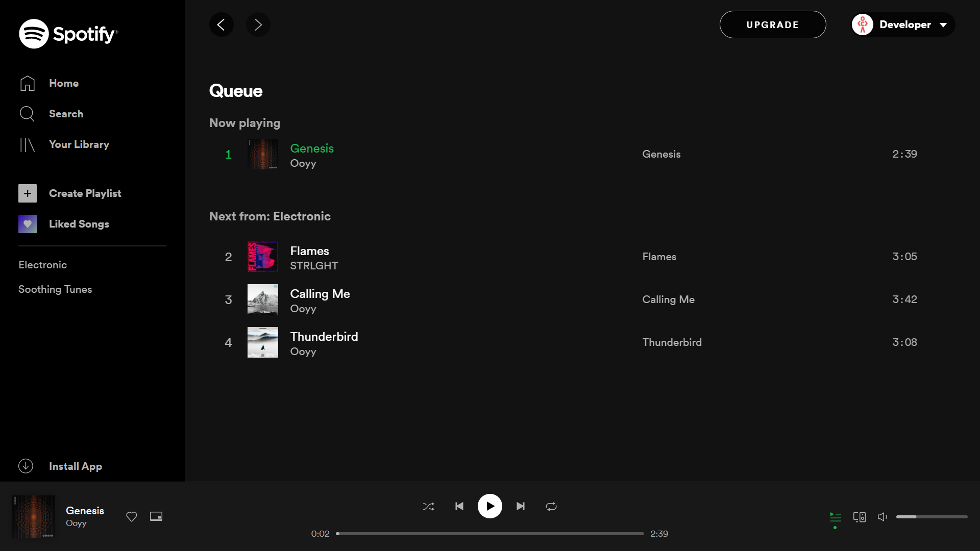Open Your Library
Viewport: 980px width, 551px height.
click(x=79, y=144)
